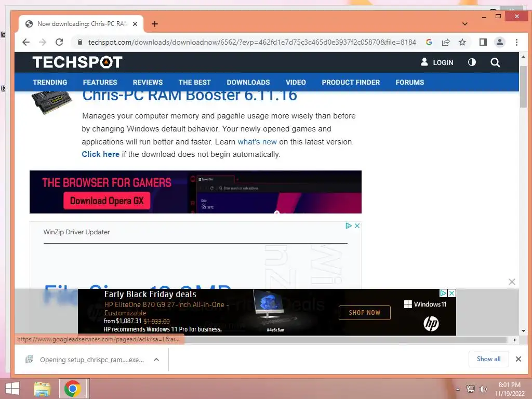The image size is (532, 399).
Task: Open TechSpot site search magnifier
Action: 495,62
